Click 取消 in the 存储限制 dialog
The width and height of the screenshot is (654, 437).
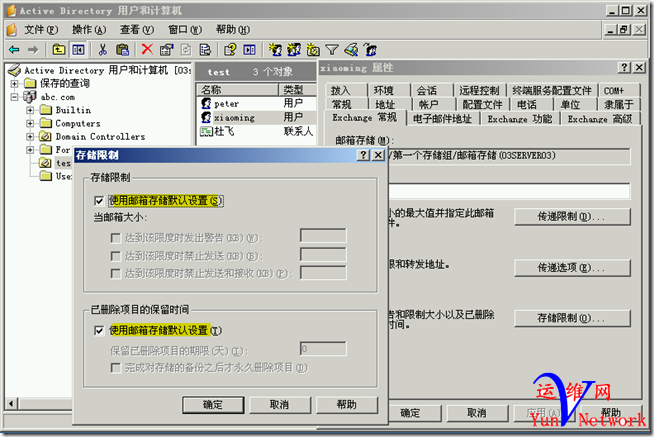point(279,404)
